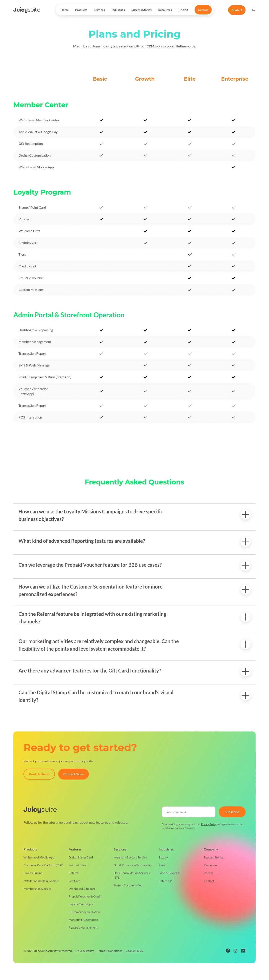Click the LinkedIn icon in footer
269x980 pixels.
pyautogui.click(x=243, y=950)
